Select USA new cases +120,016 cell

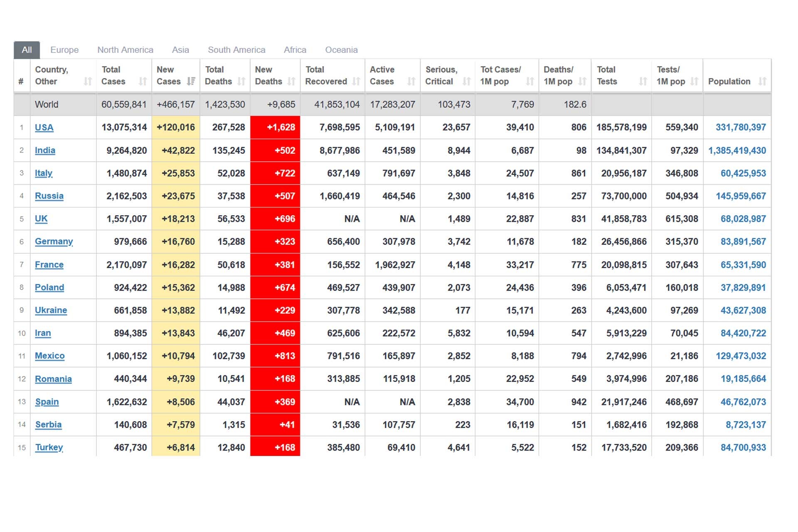(176, 128)
